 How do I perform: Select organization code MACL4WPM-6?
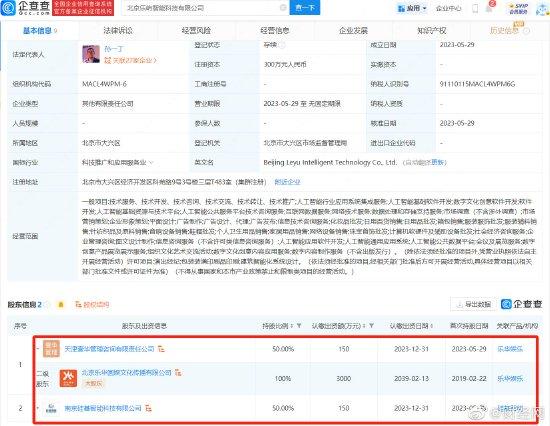click(x=105, y=84)
